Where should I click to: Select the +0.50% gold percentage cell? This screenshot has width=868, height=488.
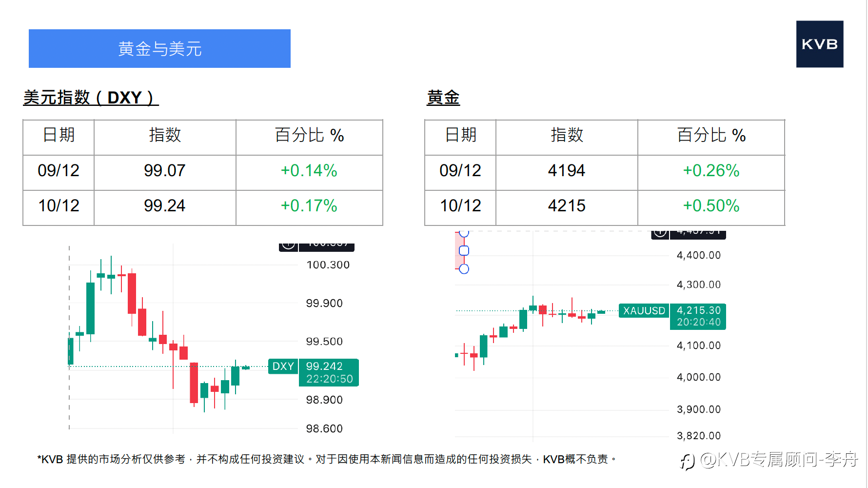point(711,206)
